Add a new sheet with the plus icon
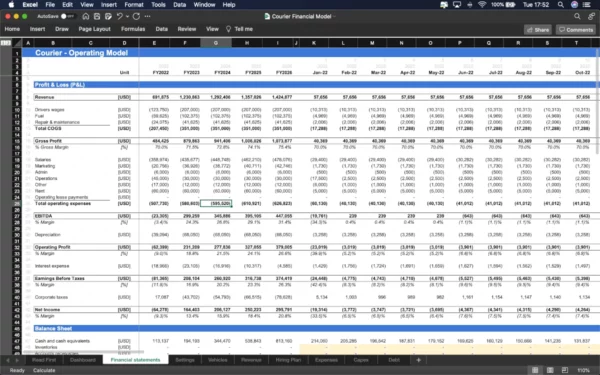Image resolution: width=600 pixels, height=375 pixels. 419,360
